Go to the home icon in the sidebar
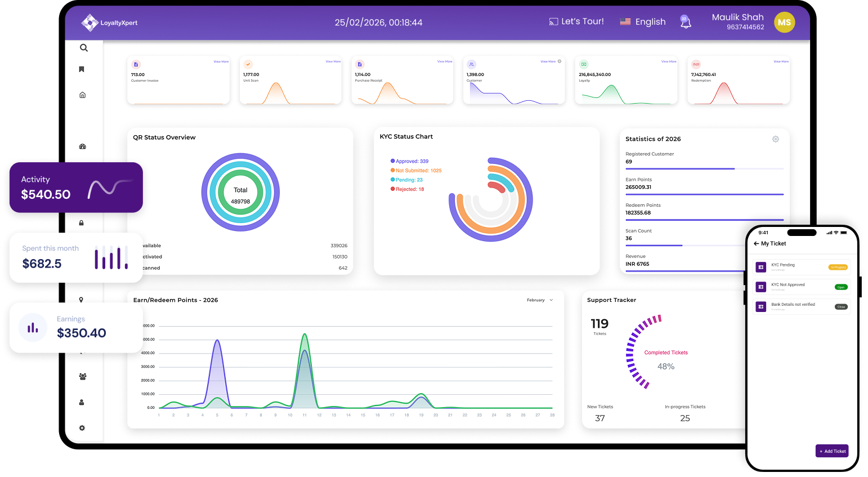Image resolution: width=868 pixels, height=477 pixels. coord(83,95)
